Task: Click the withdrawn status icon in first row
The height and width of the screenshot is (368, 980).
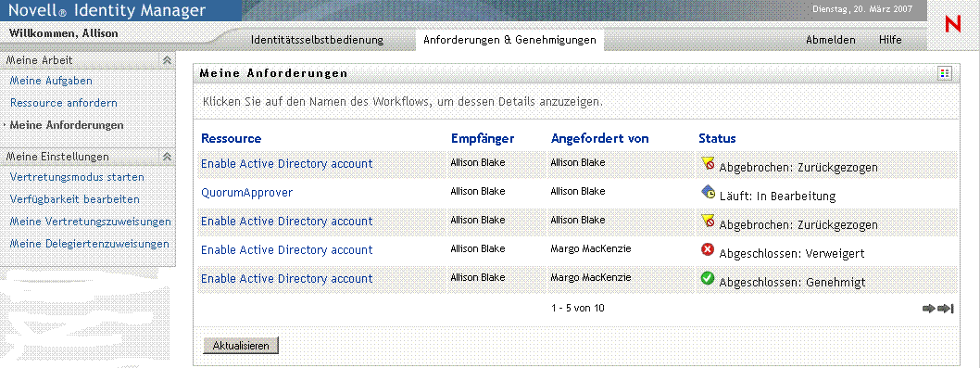Action: pos(708,163)
